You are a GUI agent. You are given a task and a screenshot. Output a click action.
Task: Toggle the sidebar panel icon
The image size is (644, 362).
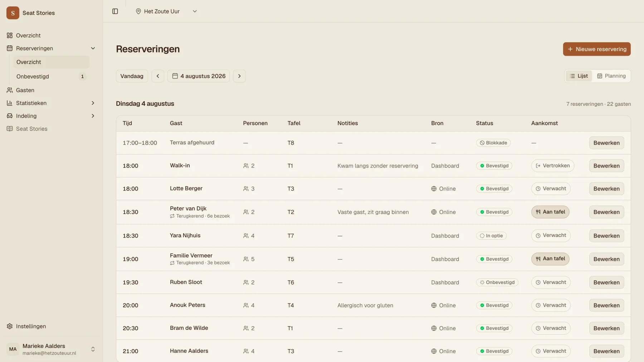coord(115,11)
